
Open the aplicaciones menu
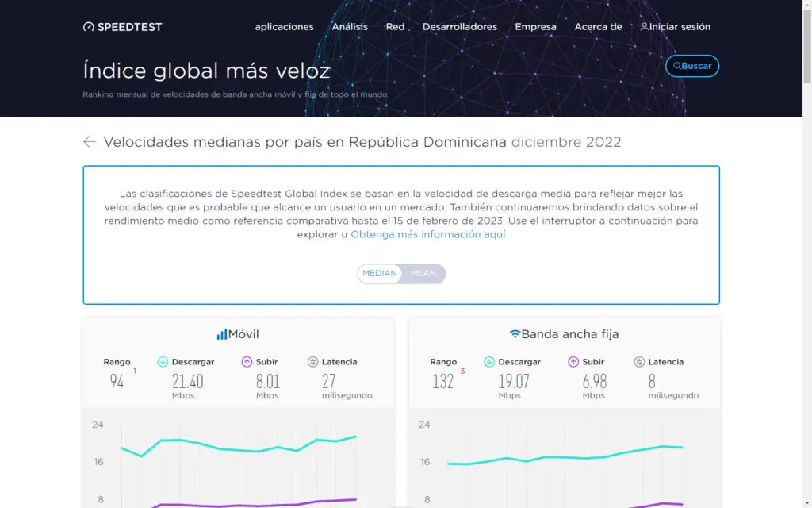click(285, 27)
